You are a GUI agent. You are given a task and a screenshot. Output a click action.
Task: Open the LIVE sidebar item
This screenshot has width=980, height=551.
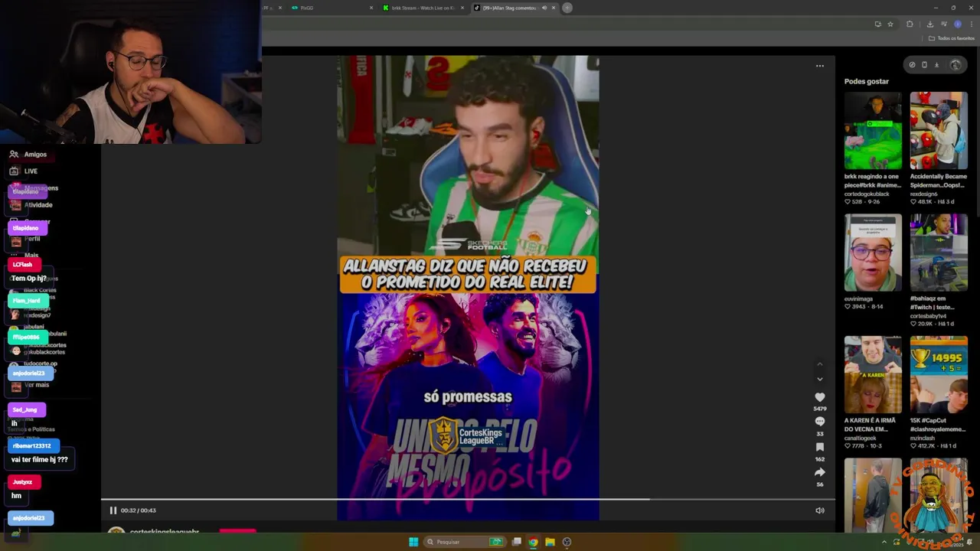24,171
